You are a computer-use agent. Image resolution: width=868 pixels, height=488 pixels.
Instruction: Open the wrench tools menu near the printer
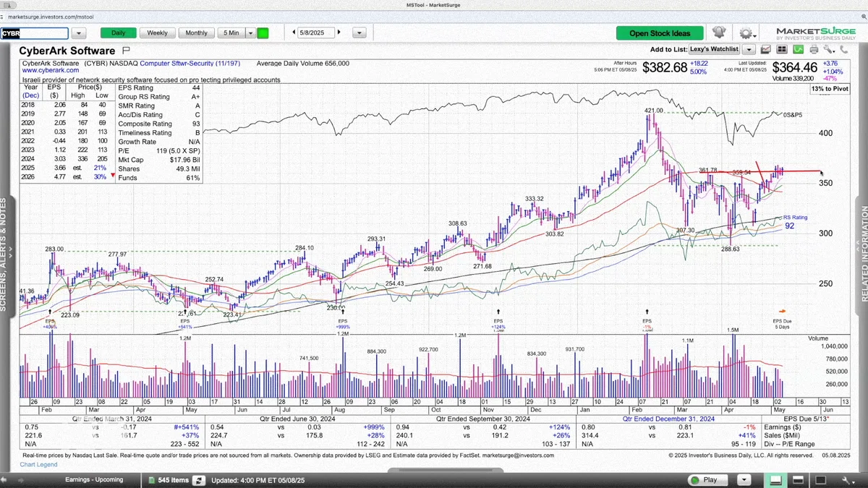coord(829,49)
